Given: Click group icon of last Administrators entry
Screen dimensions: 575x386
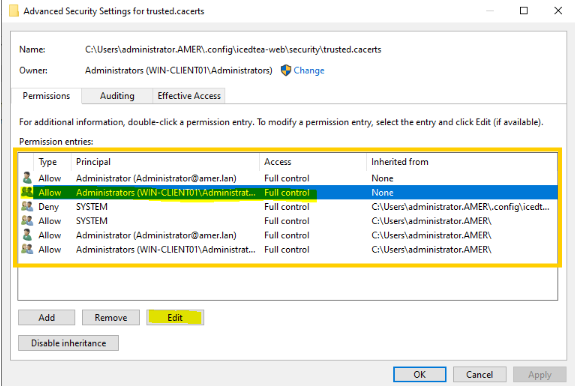Looking at the screenshot, I should pos(27,249).
